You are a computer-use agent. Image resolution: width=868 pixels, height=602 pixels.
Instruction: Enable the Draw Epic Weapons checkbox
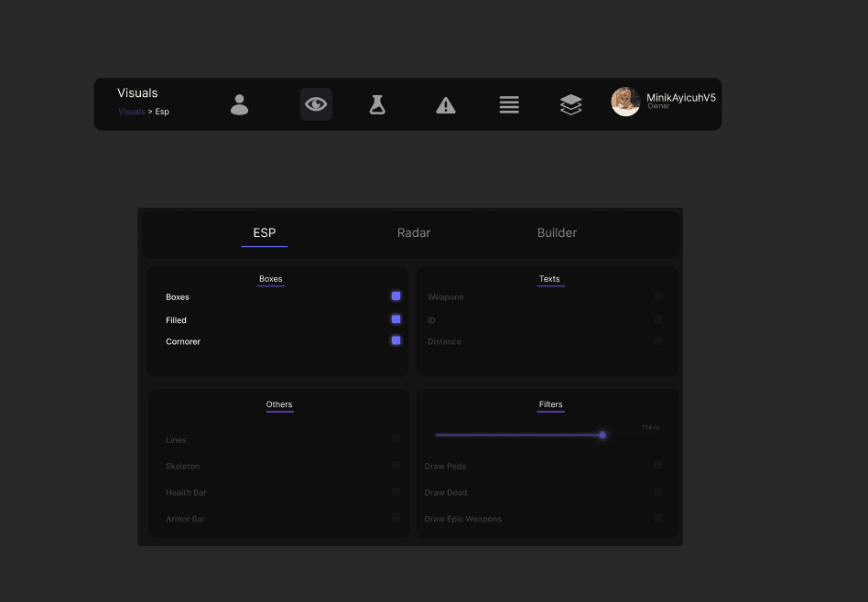pos(657,518)
